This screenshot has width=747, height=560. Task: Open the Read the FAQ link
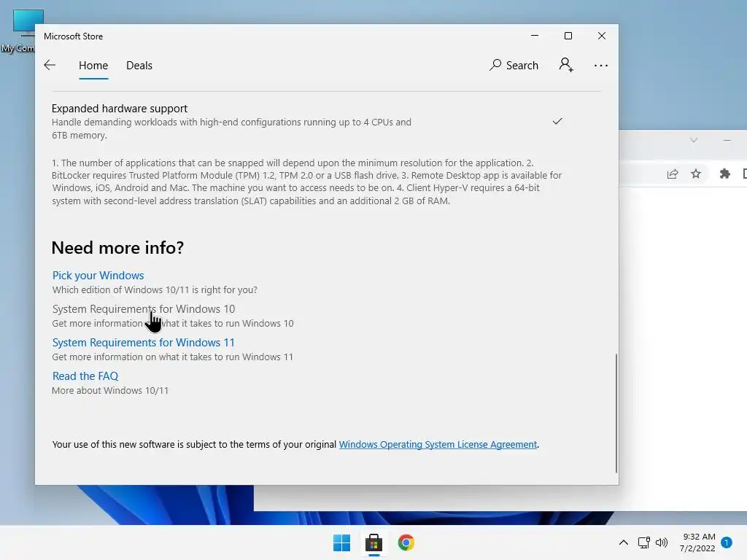[x=85, y=376]
